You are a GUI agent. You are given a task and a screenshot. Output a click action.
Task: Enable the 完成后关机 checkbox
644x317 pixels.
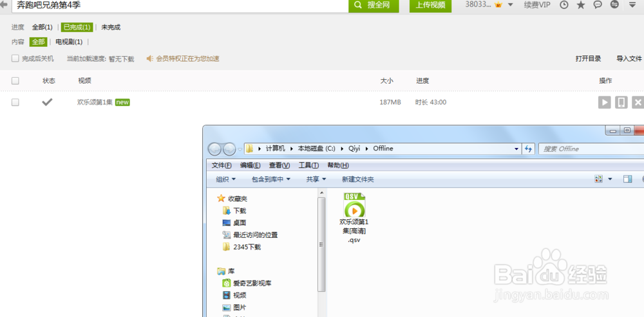coord(15,59)
